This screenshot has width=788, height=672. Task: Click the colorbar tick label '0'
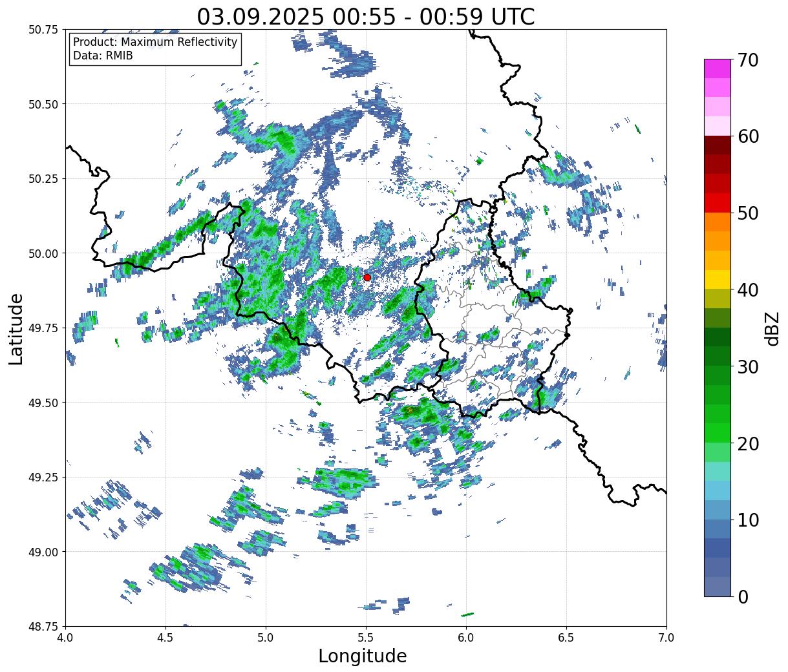[x=743, y=596]
